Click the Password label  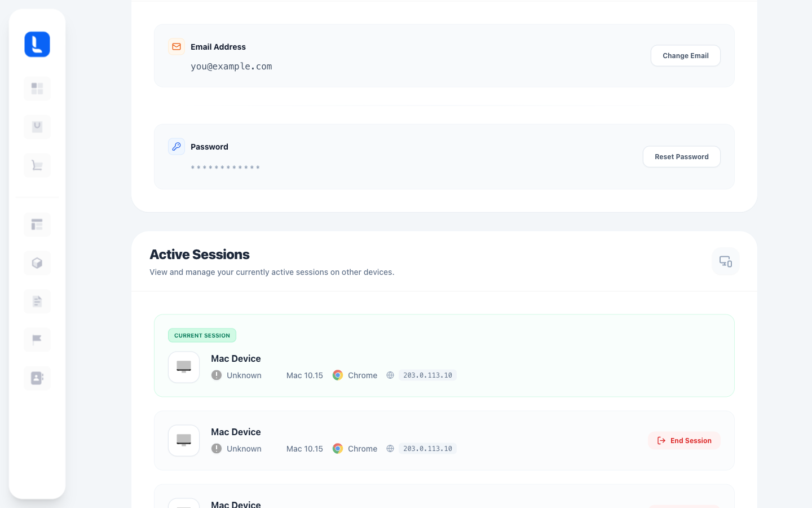(209, 147)
